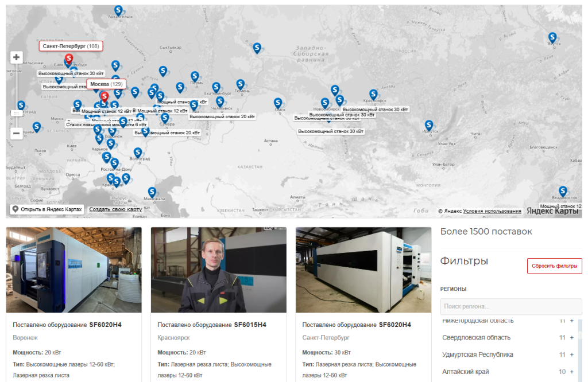Open the Volgograd delivery marker
588x382 pixels.
click(x=138, y=153)
